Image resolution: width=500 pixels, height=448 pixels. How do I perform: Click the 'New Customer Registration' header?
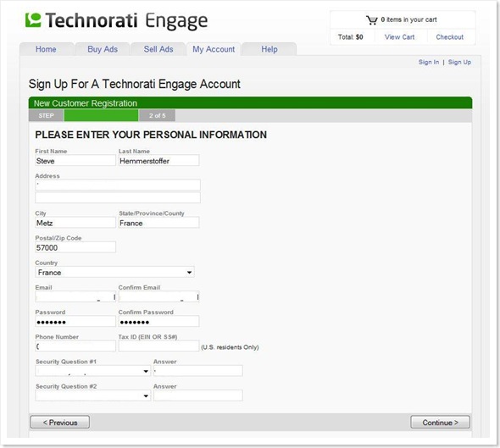click(x=86, y=103)
